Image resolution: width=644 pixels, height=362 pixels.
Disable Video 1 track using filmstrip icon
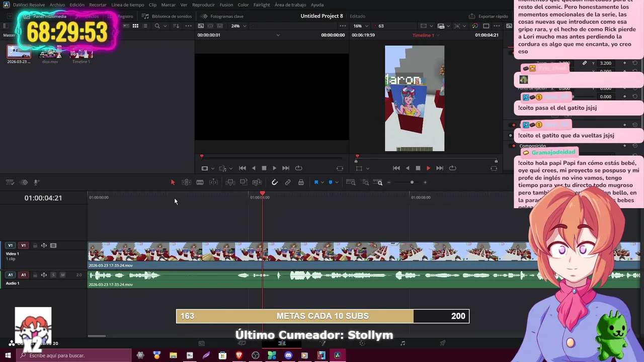53,245
